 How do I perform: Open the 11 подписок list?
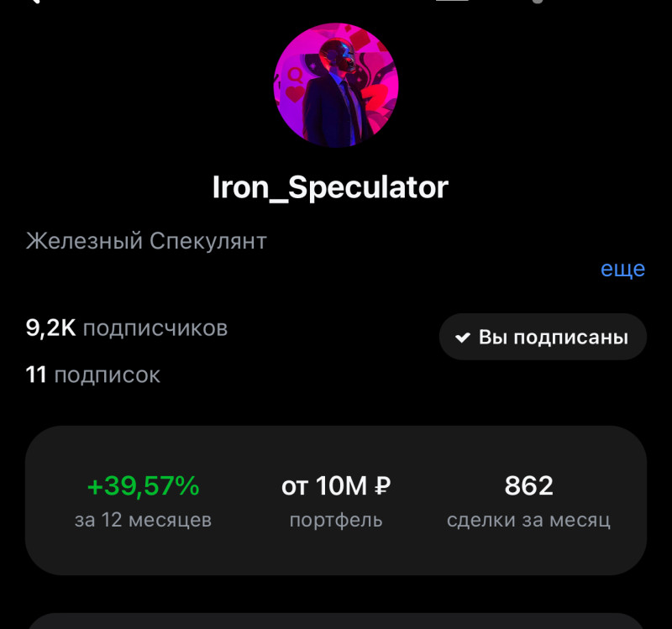click(93, 375)
